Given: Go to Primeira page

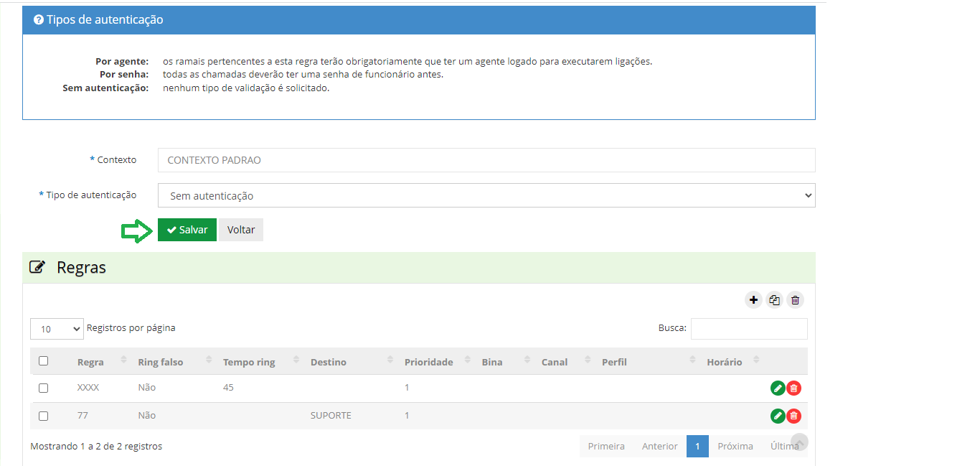Looking at the screenshot, I should [606, 446].
